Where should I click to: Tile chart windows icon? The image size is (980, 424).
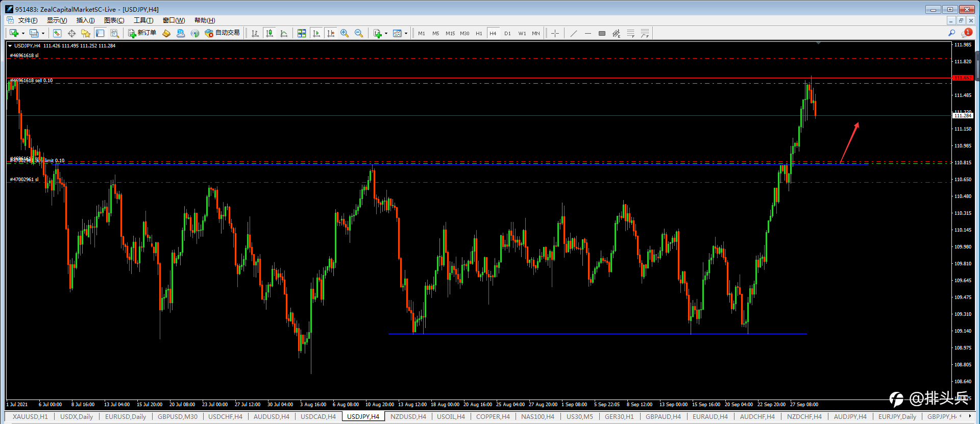302,33
